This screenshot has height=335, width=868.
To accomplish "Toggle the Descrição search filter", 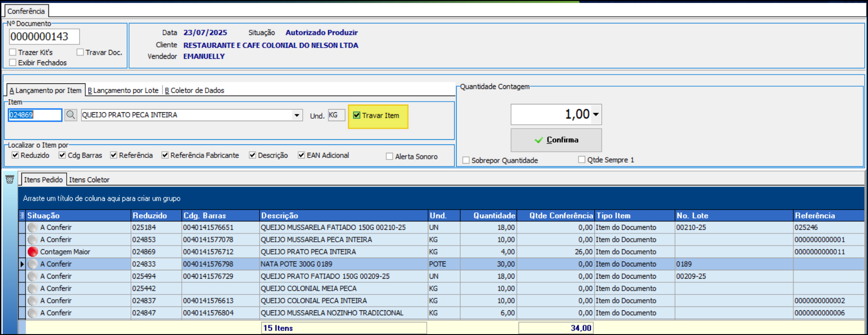I will point(253,155).
